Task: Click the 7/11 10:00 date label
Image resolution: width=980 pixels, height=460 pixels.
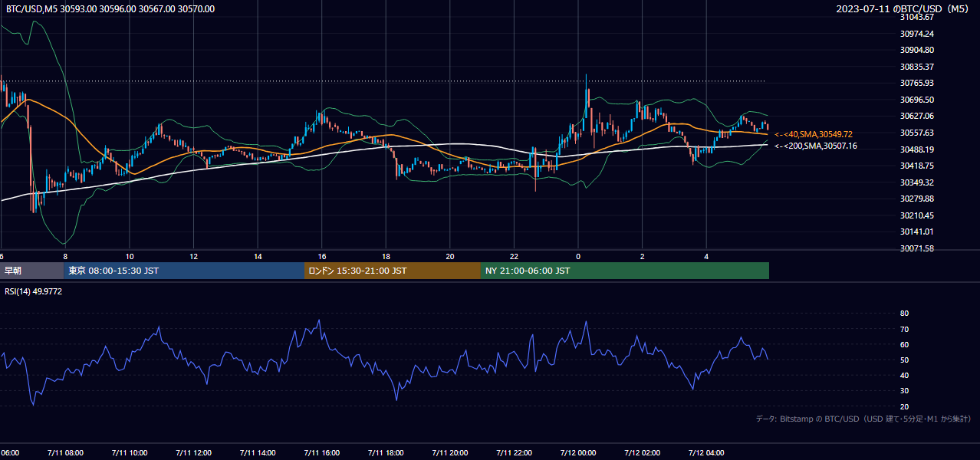Action: (130, 453)
